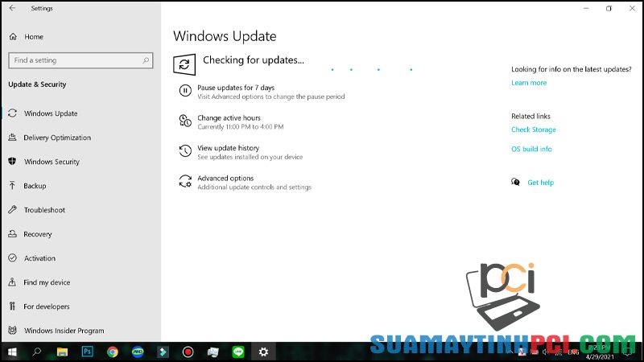This screenshot has height=362, width=644.
Task: Click the active hours clock icon
Action: [185, 121]
